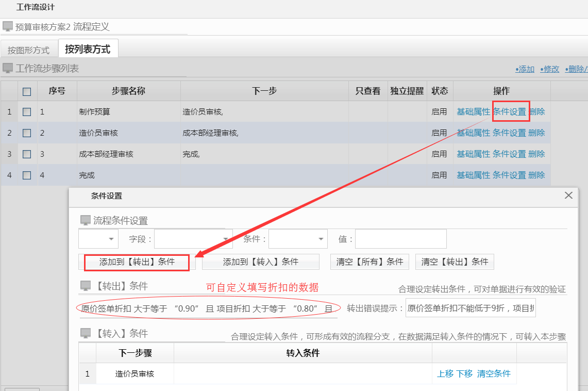Viewport: 588px width, 391px height.
Task: Open the 条件 dropdown list
Action: [298, 239]
